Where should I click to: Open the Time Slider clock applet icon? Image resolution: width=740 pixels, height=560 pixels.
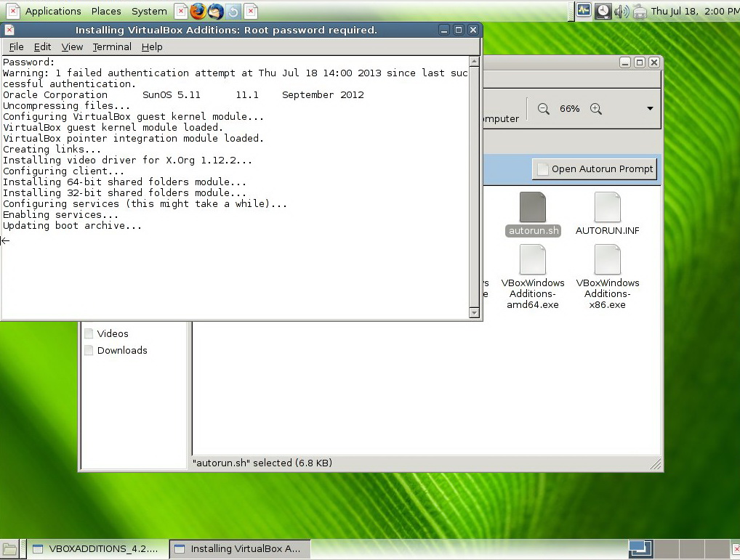tap(603, 11)
